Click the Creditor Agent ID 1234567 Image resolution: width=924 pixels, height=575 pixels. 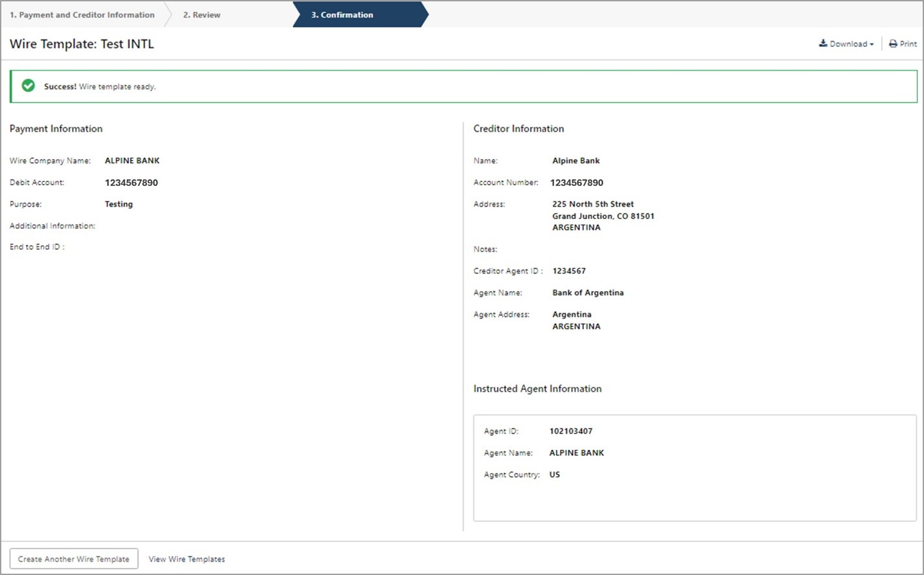click(x=569, y=271)
